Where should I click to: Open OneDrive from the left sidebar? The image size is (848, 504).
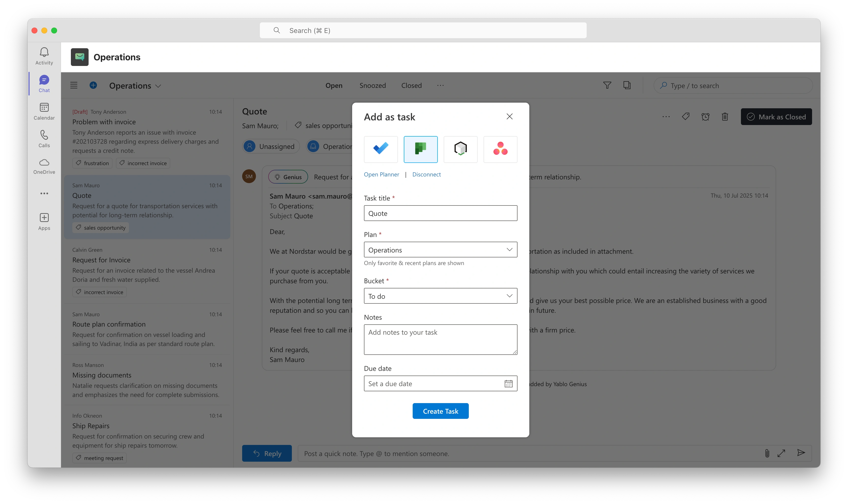pyautogui.click(x=44, y=166)
